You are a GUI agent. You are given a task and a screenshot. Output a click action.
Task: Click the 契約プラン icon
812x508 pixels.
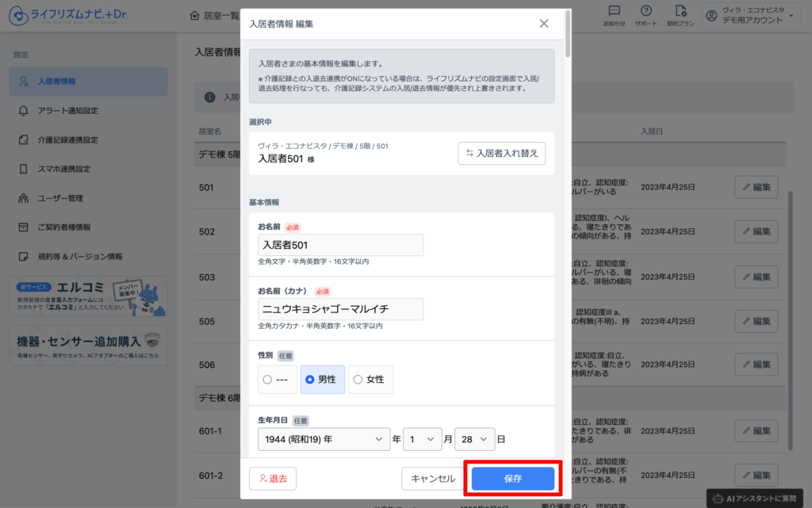(x=680, y=11)
